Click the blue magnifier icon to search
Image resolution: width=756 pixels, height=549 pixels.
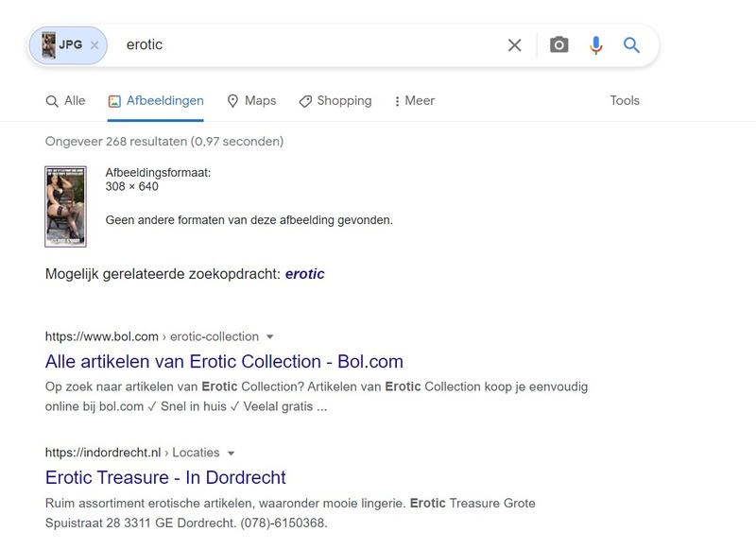(631, 44)
